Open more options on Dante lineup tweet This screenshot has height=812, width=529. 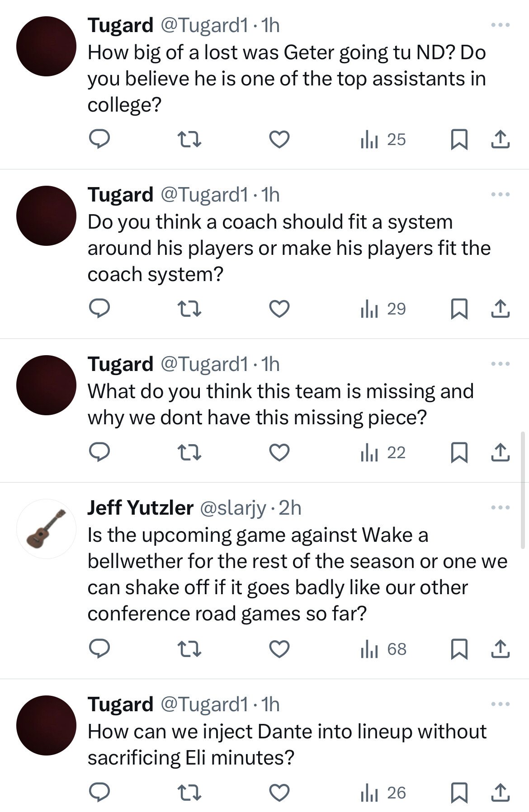pos(501,704)
